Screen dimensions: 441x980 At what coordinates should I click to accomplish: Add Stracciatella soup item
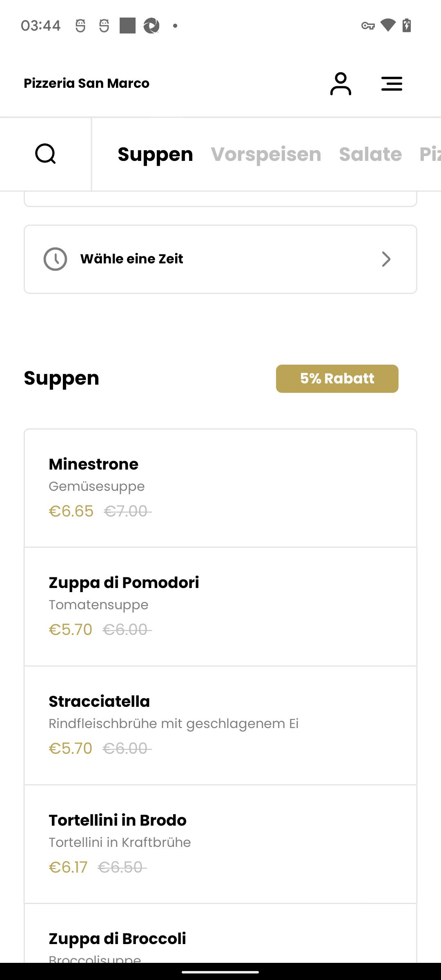(x=220, y=726)
